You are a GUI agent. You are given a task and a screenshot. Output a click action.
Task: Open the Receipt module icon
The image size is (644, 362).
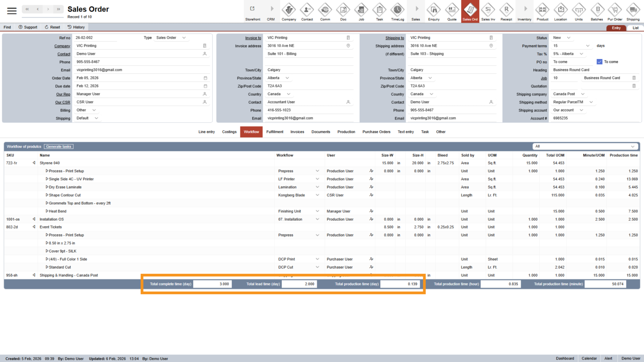(506, 11)
